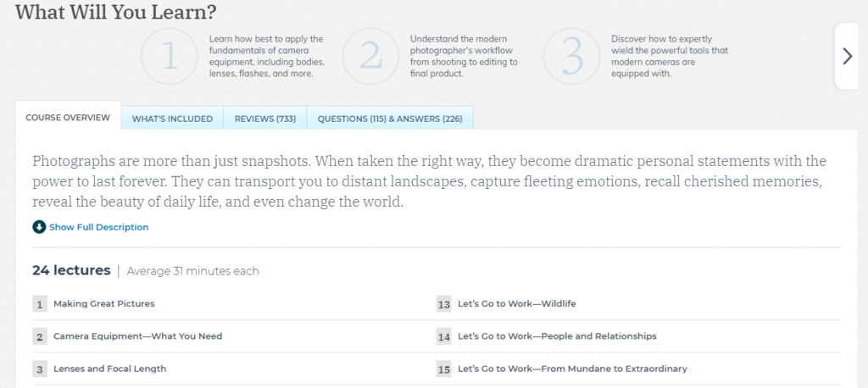The image size is (868, 388).
Task: Click lecture number 13 badge
Action: 444,304
